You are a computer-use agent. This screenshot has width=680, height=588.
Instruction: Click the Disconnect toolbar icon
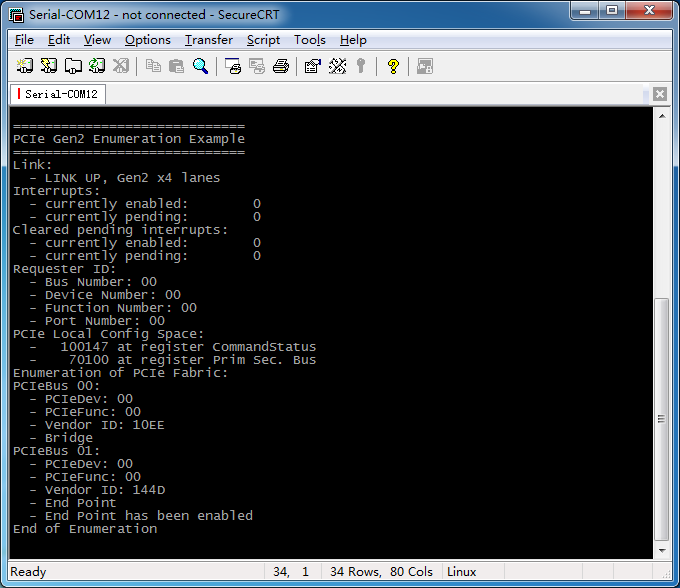tap(121, 66)
